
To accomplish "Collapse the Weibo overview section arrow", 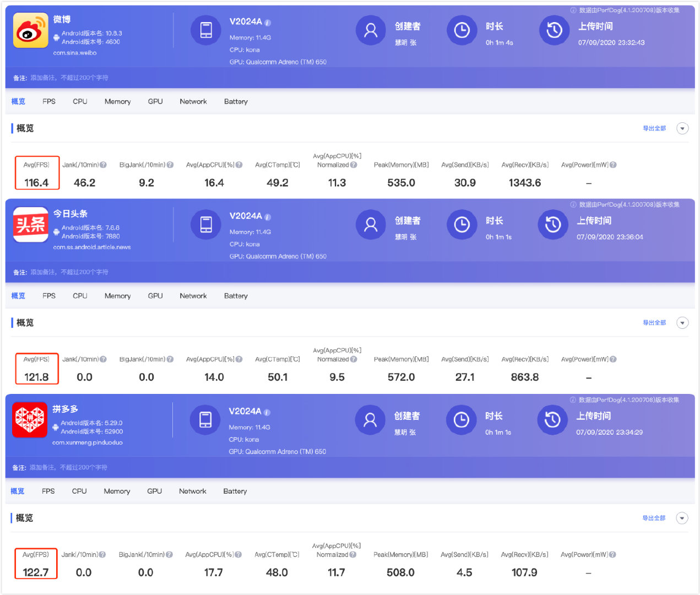I will pos(682,128).
